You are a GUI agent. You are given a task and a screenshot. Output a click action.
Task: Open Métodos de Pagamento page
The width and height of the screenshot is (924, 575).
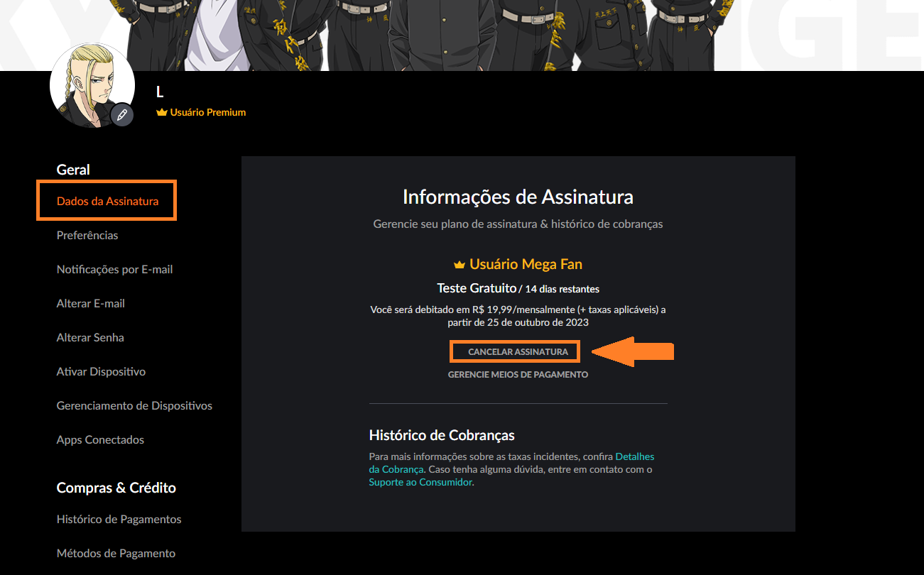pos(116,553)
